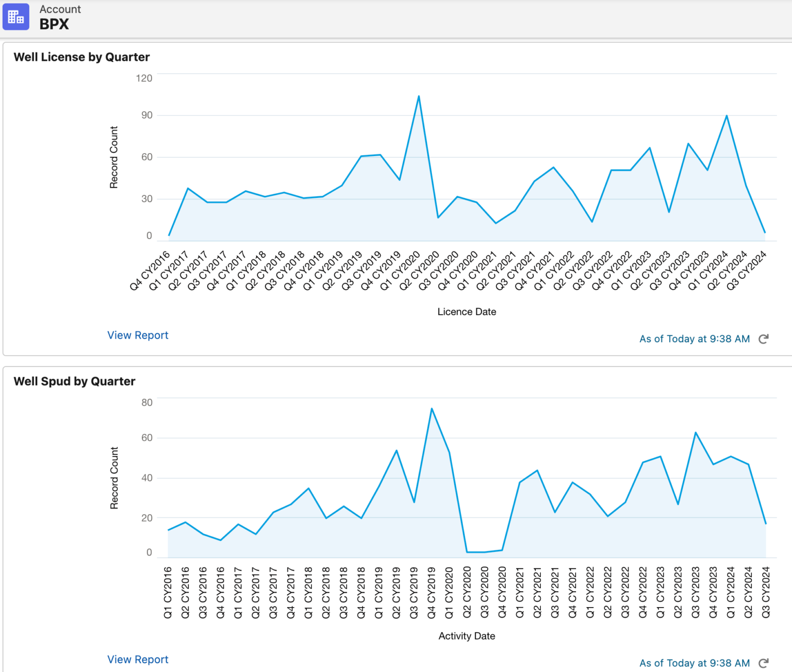792x672 pixels.
Task: Click Record Count label on spud chart
Action: coord(114,478)
